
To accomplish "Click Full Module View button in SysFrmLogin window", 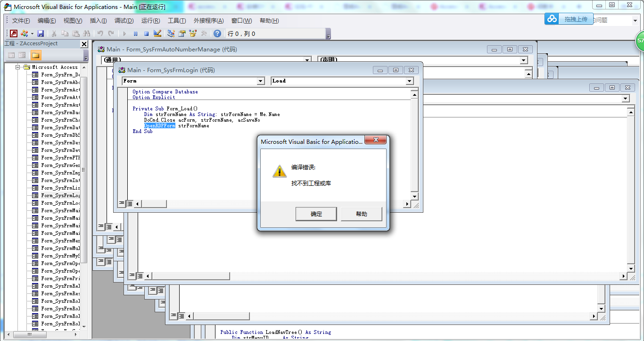I will [x=129, y=204].
